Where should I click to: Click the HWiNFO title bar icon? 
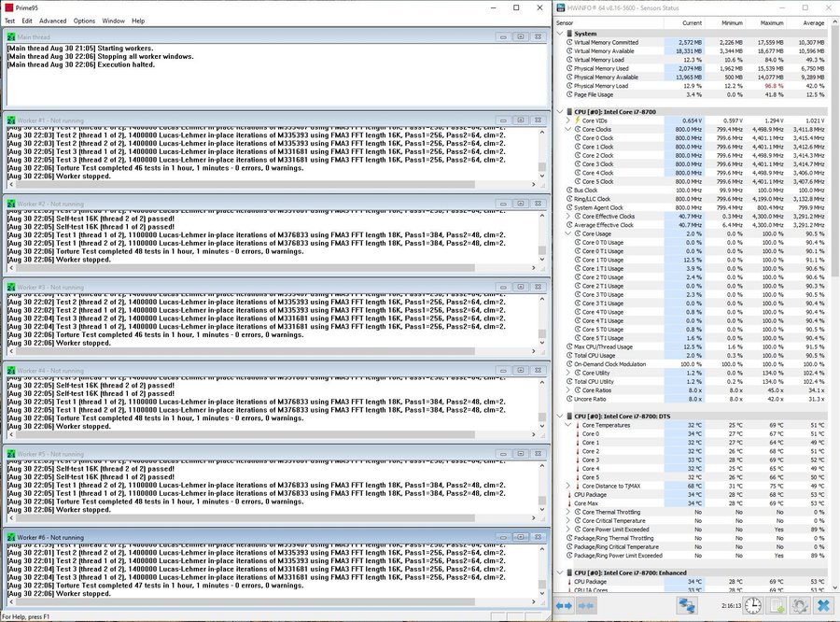(x=561, y=7)
